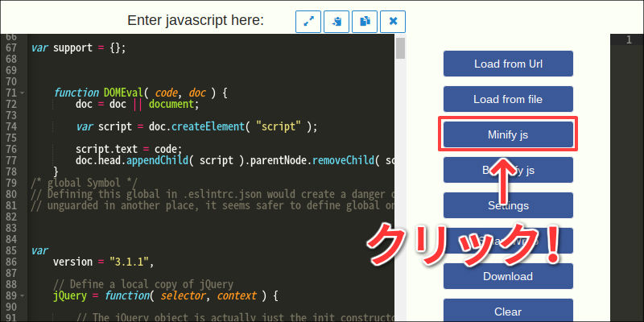Click the fullscreen expand arrows icon
This screenshot has height=322, width=644.
(x=308, y=22)
